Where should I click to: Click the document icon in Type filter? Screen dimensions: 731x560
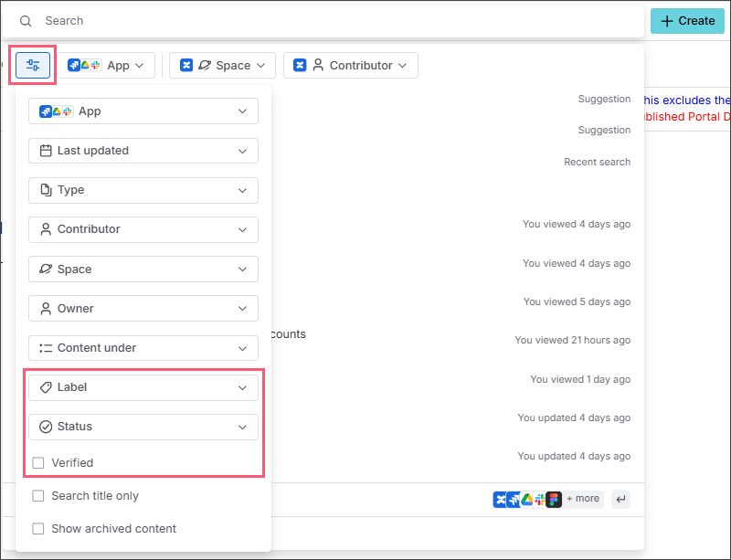(46, 190)
